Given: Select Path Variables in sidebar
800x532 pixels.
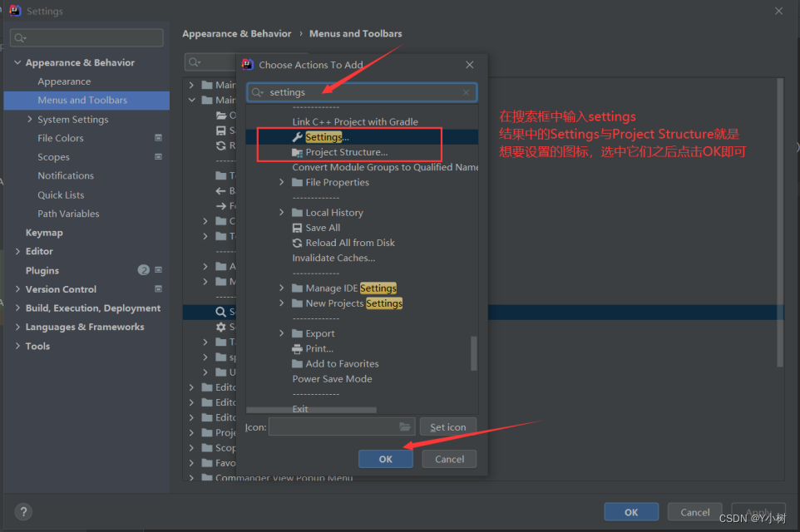Looking at the screenshot, I should [68, 214].
